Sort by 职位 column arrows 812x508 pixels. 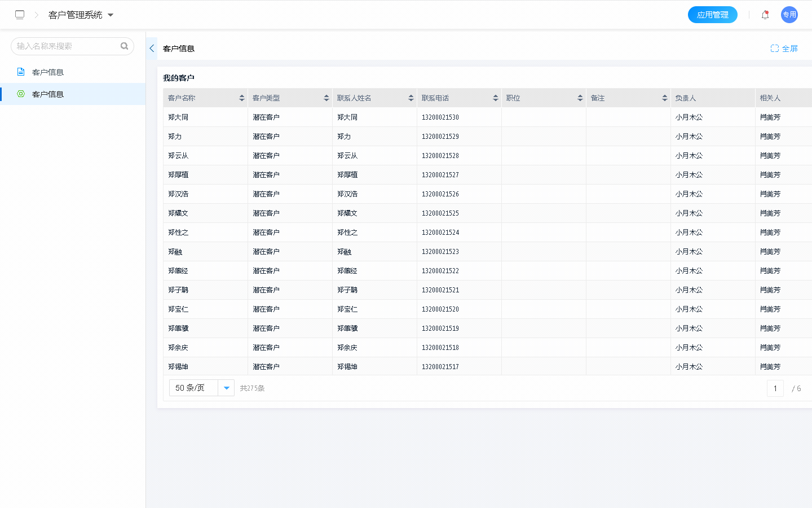(580, 98)
